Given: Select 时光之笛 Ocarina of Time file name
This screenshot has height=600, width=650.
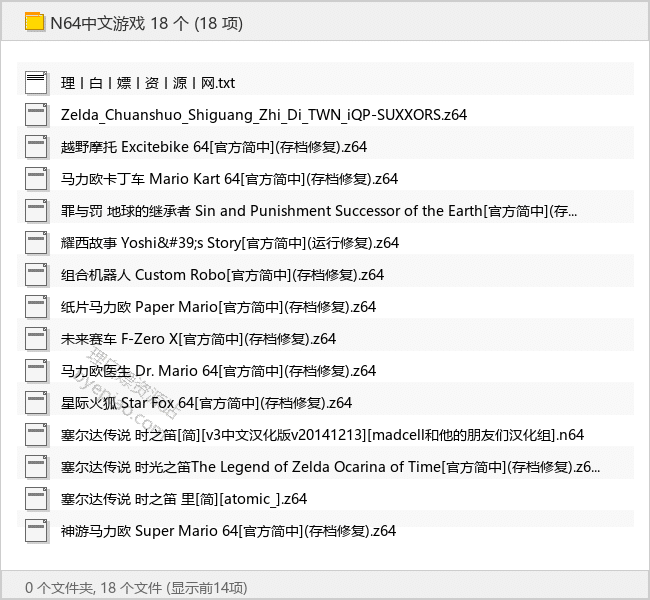Looking at the screenshot, I should 330,467.
